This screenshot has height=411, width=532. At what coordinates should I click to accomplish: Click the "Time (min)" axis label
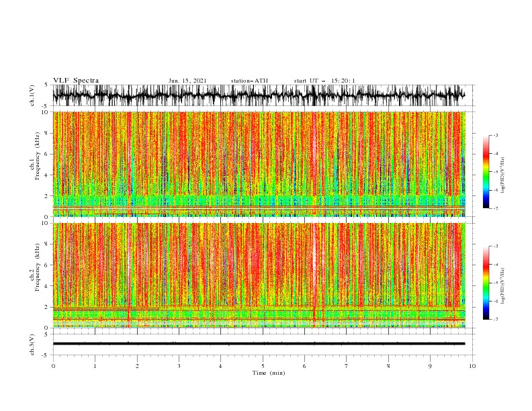click(x=269, y=373)
